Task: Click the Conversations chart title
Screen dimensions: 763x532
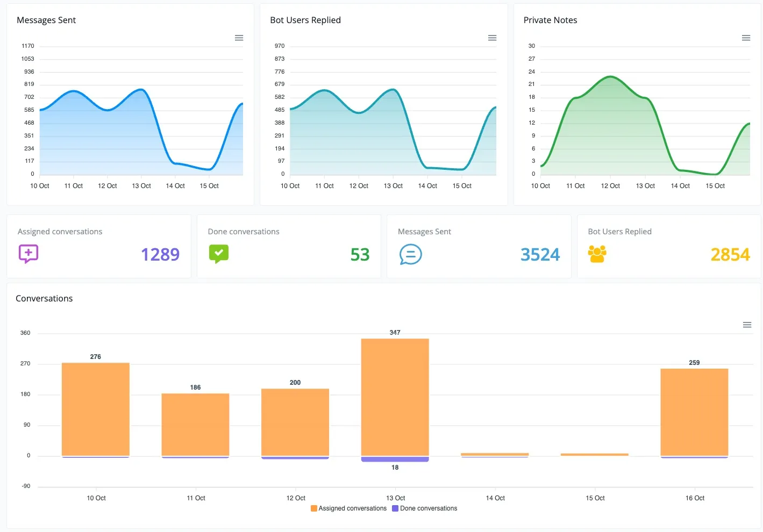Action: (x=44, y=298)
